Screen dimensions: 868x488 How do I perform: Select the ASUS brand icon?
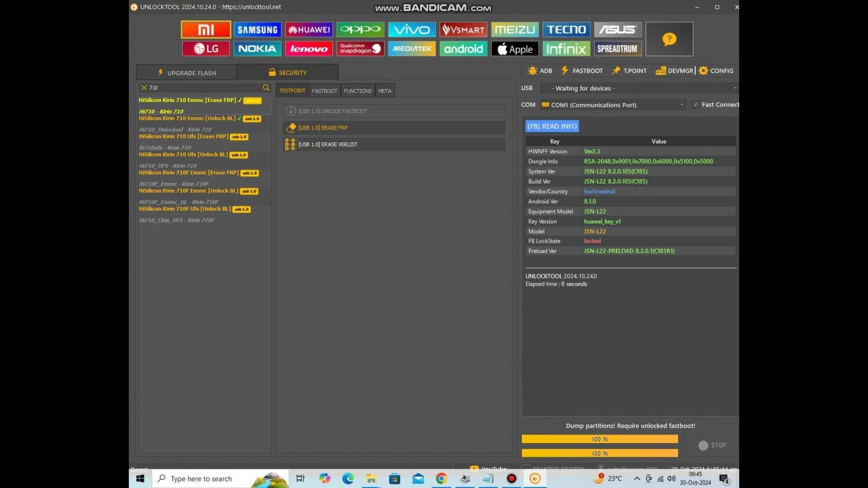point(618,30)
